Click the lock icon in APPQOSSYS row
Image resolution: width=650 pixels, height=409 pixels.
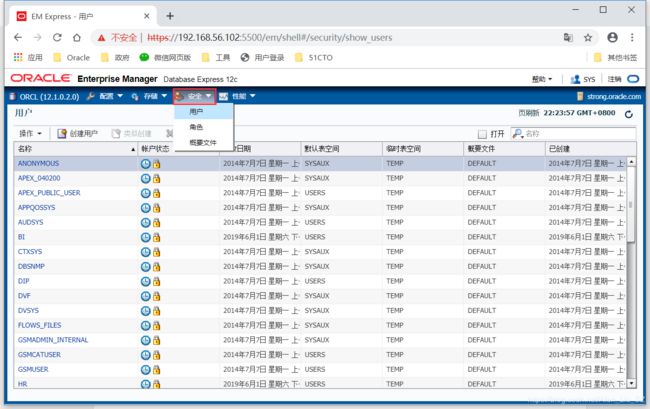coord(156,208)
